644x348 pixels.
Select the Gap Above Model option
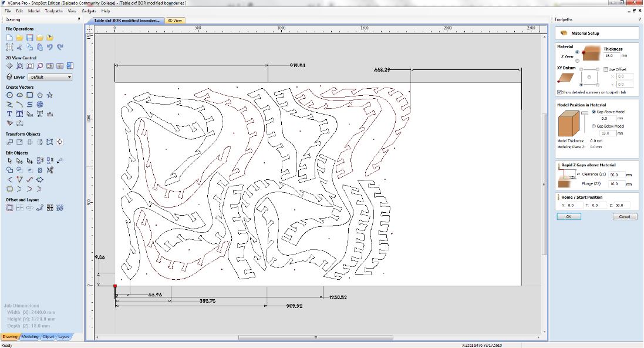pos(594,112)
